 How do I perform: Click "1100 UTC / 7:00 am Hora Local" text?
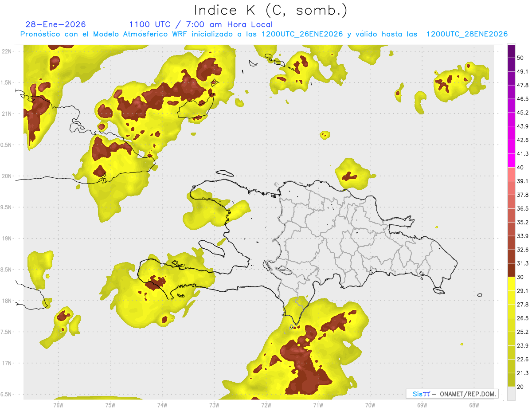201,24
